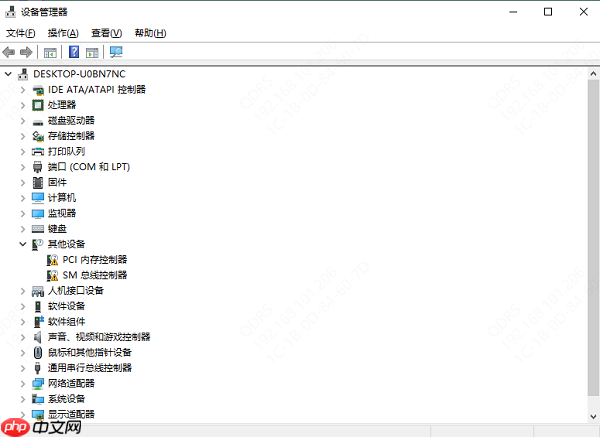This screenshot has width=600, height=437.
Task: Click the blue help question-mark toolbar icon
Action: (74, 52)
